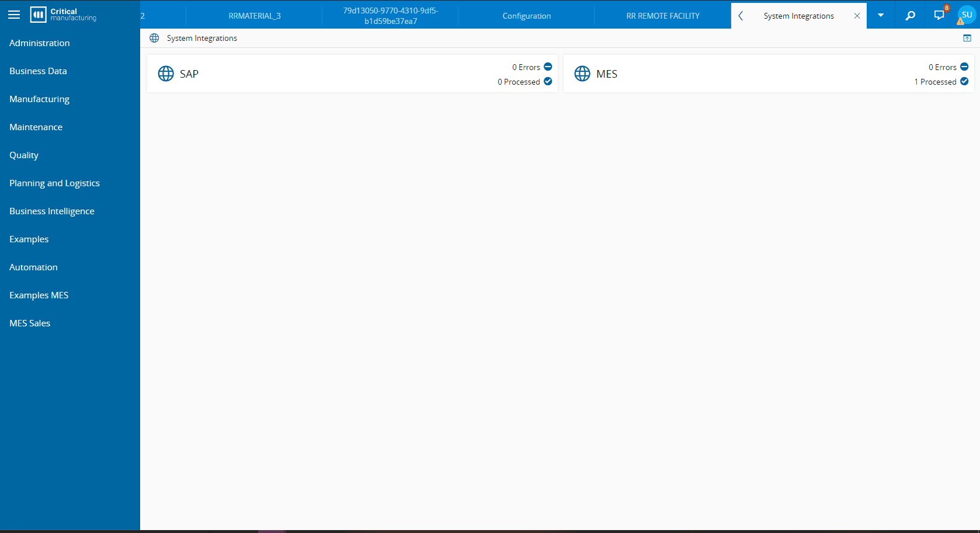Screen dimensions: 980x533
Task: Click SAP '0 Errors' count
Action: click(526, 67)
